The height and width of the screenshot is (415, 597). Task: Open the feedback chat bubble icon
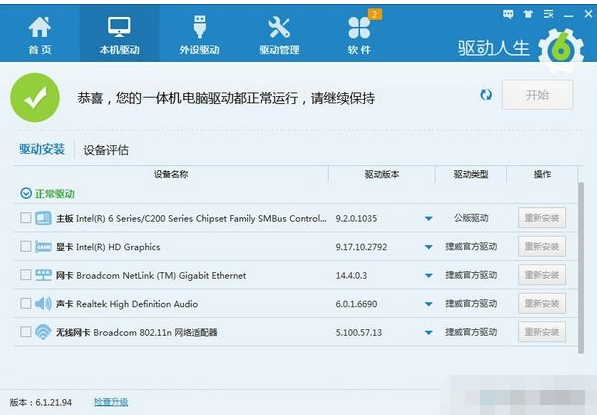point(508,14)
